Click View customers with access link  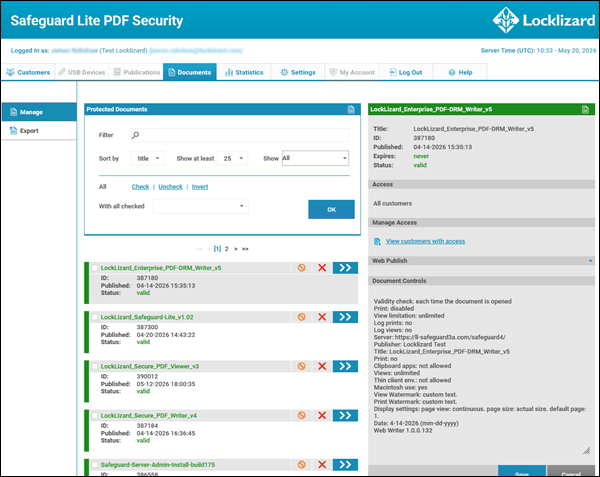[425, 241]
